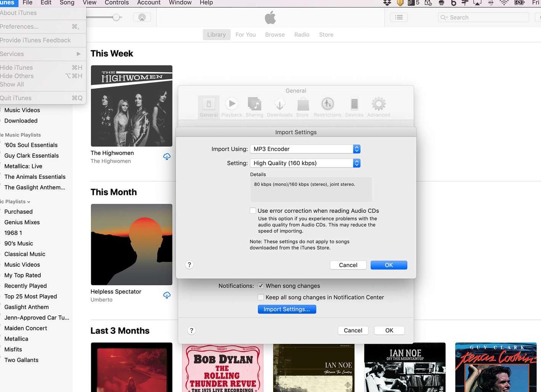Switch to the Browse tab

click(x=275, y=35)
